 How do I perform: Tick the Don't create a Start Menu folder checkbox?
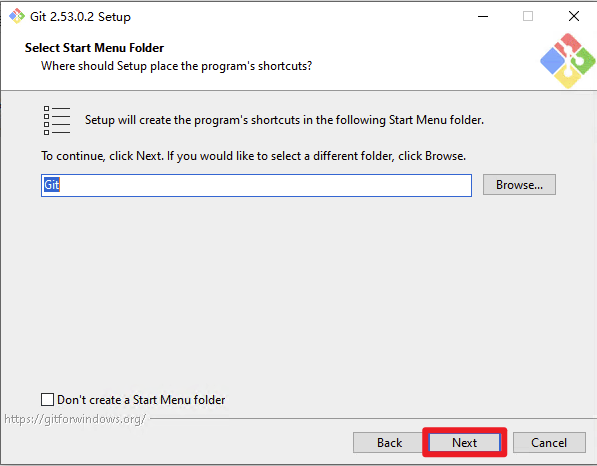[47, 400]
